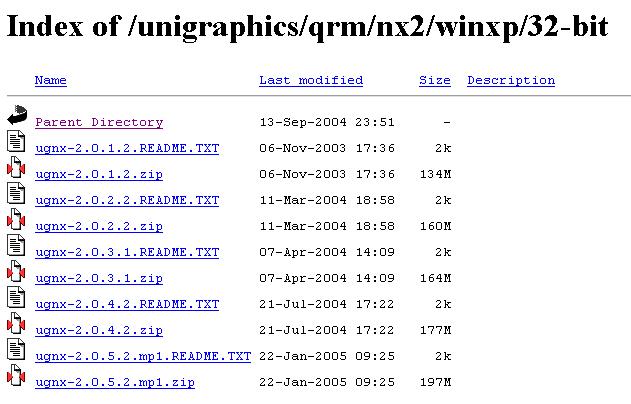Download ugnx-2.0.4.2.zip
Viewport: 631px width, 404px height.
[99, 330]
